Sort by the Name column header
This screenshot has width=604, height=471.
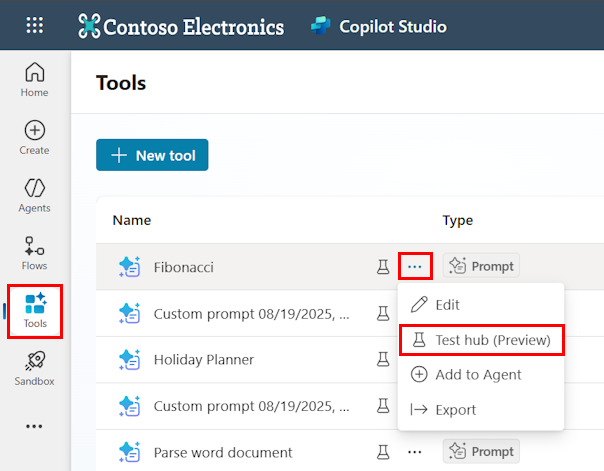(131, 220)
